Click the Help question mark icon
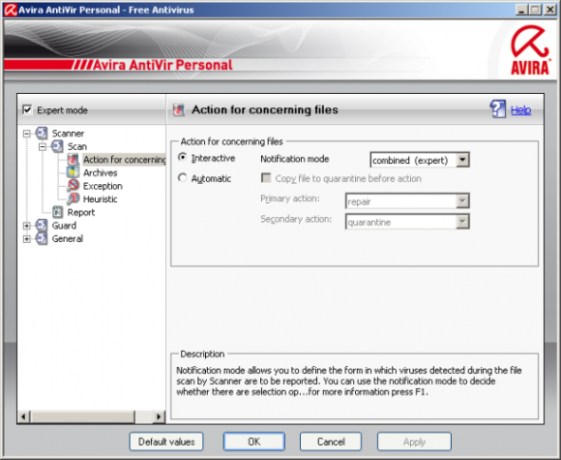Image resolution: width=561 pixels, height=460 pixels. click(498, 109)
